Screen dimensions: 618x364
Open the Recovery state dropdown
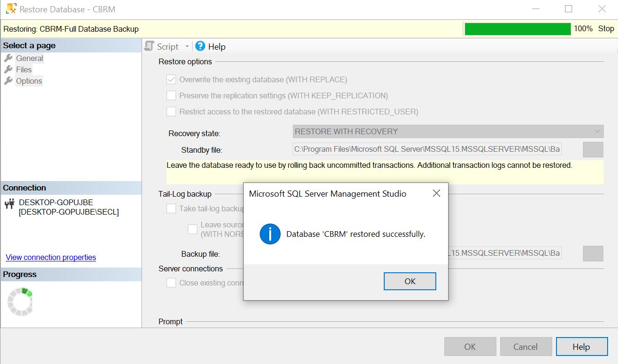click(x=448, y=131)
